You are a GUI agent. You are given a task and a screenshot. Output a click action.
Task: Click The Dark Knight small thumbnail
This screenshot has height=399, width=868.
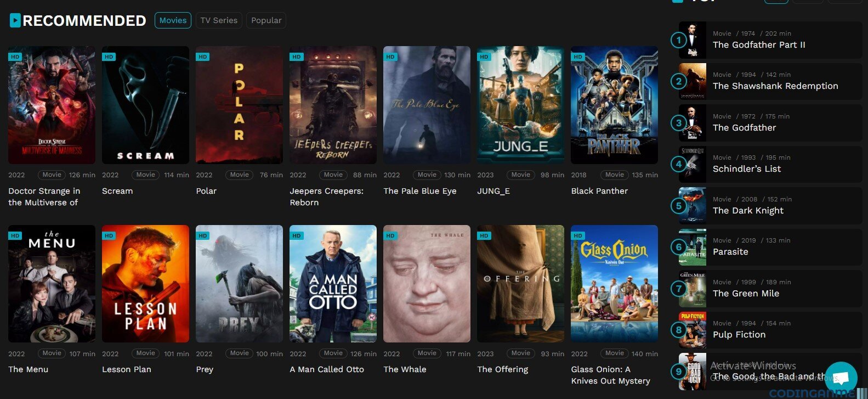click(x=693, y=206)
